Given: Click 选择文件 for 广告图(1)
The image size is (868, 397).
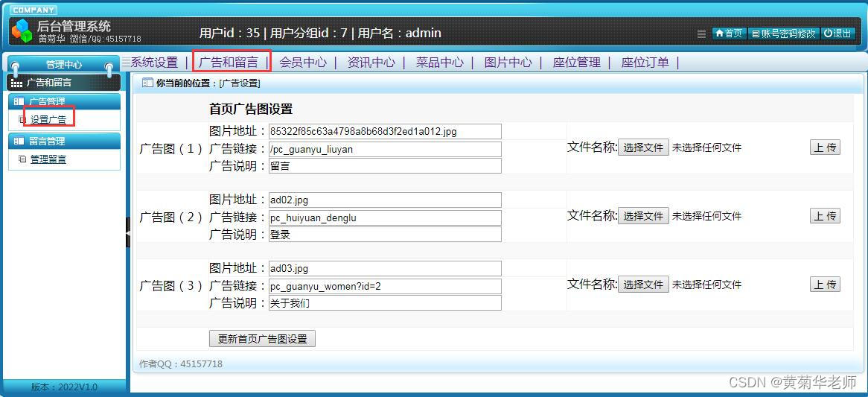Looking at the screenshot, I should (x=643, y=147).
